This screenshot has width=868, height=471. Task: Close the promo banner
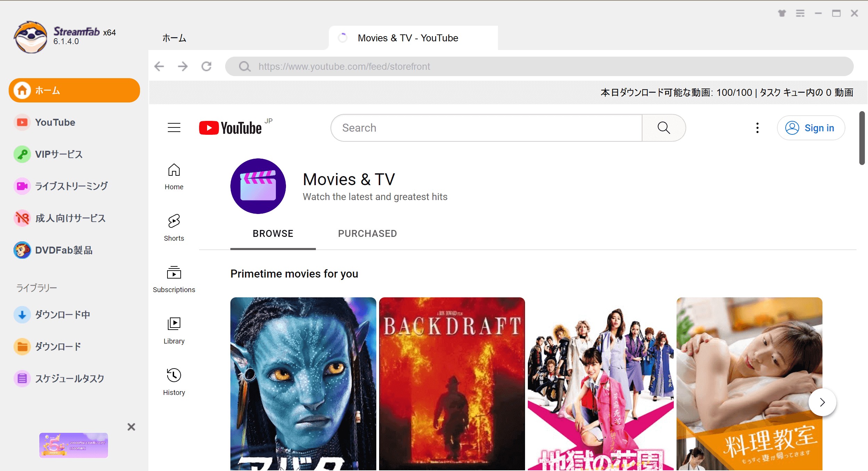point(131,427)
